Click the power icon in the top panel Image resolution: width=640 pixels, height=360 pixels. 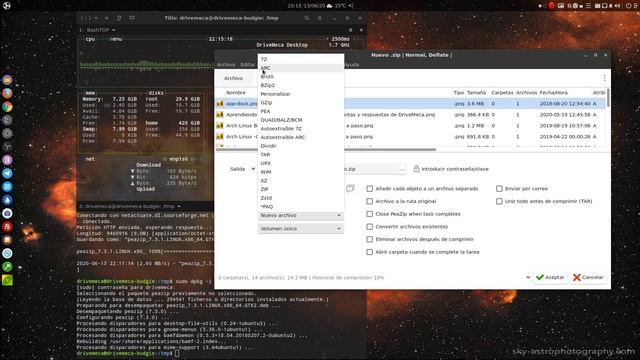coord(629,6)
